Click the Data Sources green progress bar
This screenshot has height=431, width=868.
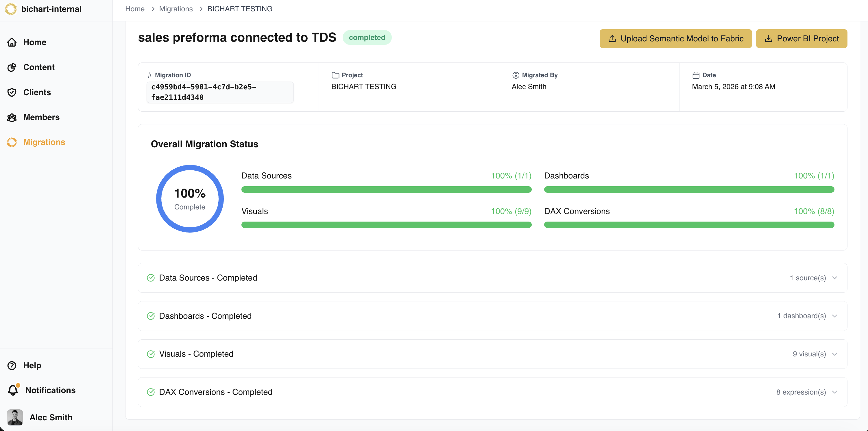(386, 189)
